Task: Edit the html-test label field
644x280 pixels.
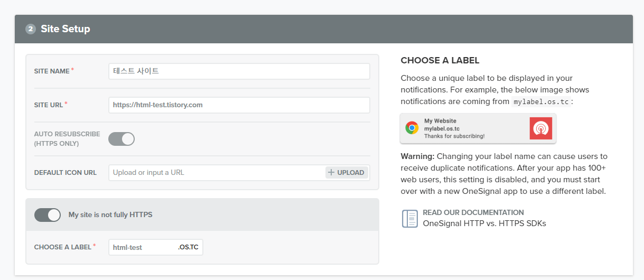Action: [x=143, y=247]
